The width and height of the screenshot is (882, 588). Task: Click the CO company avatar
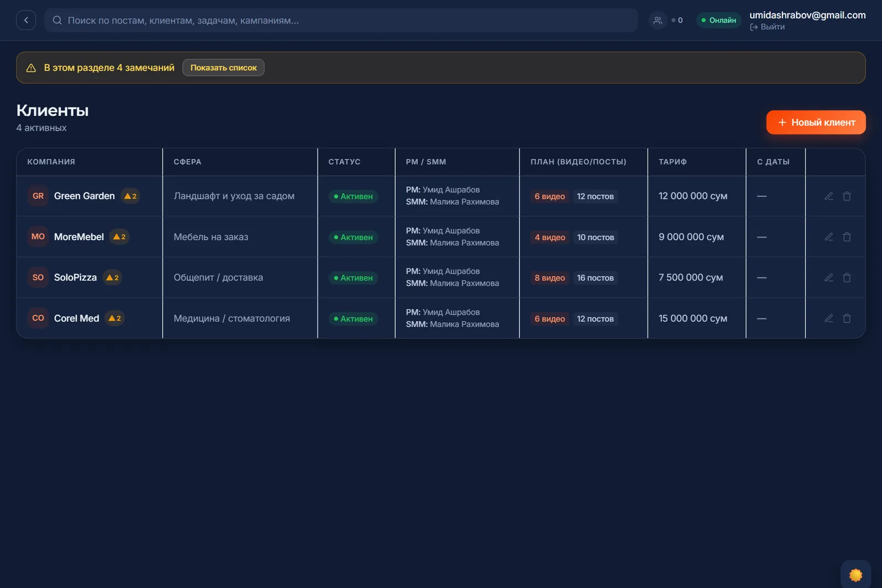click(x=38, y=319)
